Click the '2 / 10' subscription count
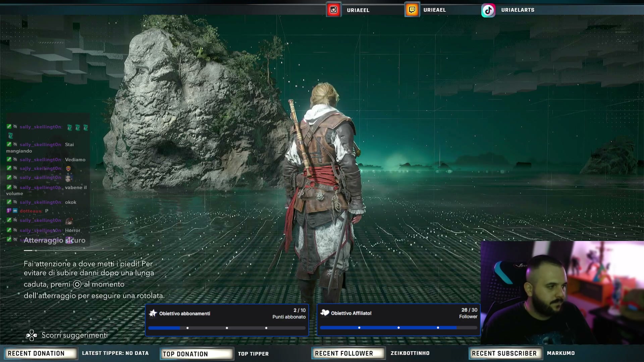Viewport: 644px width, 362px height. click(300, 310)
